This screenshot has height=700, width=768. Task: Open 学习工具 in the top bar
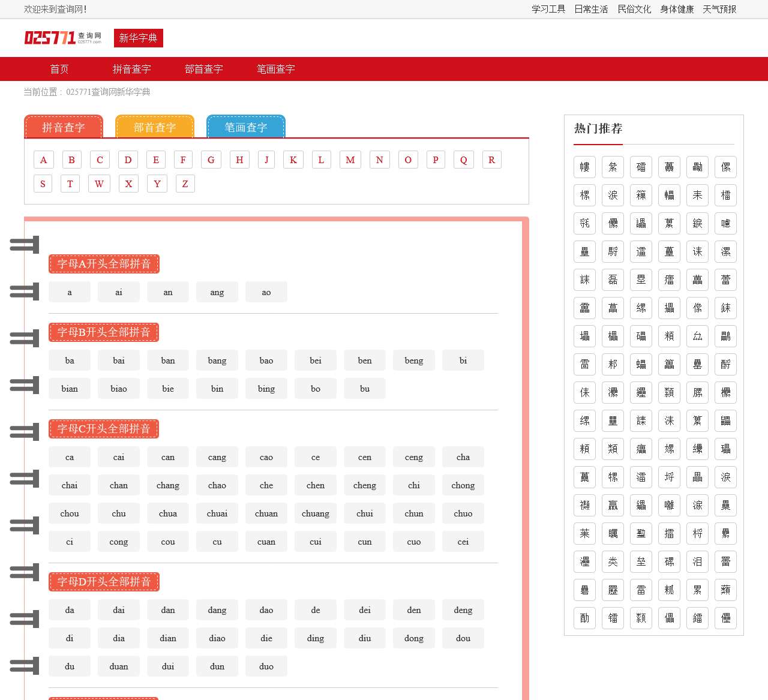pos(548,9)
